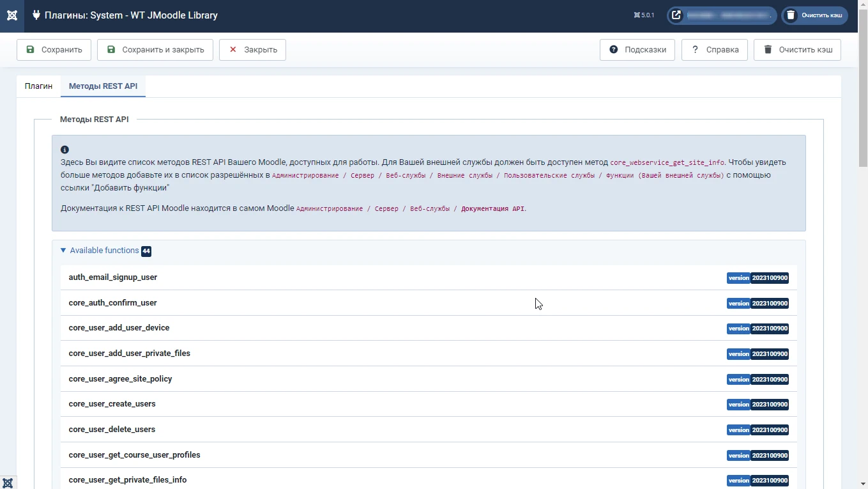Click the Сохранить button

coord(54,50)
